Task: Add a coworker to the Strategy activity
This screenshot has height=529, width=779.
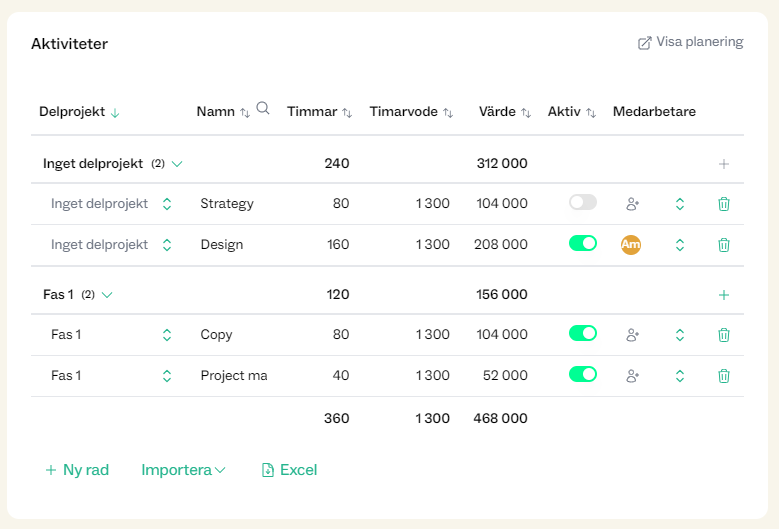Action: point(632,204)
